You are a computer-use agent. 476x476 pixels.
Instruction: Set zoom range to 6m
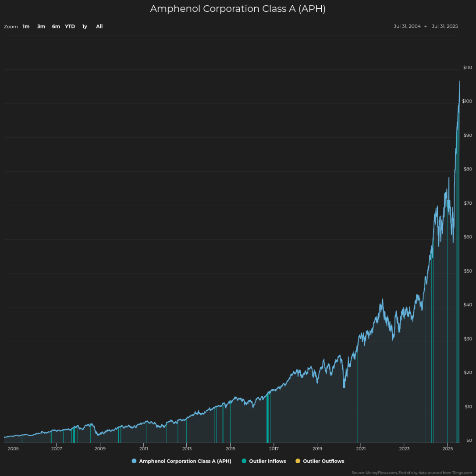[x=56, y=26]
